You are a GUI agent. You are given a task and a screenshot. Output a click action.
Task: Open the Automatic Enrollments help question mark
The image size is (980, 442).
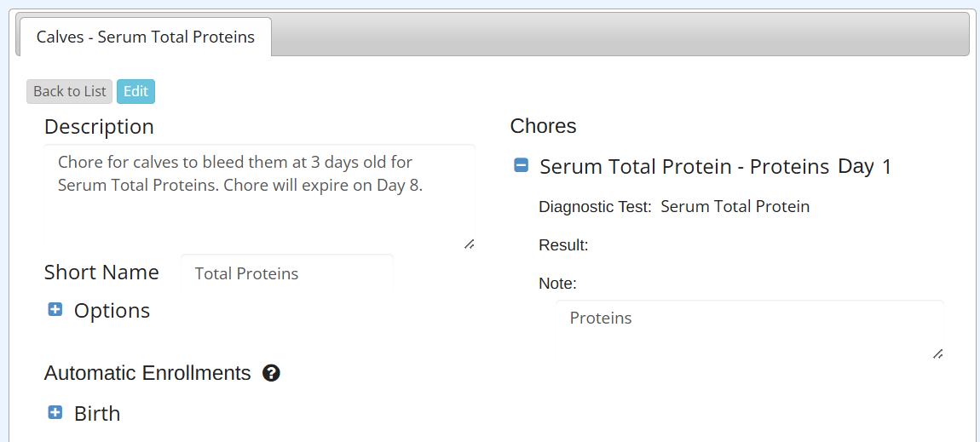tap(271, 373)
